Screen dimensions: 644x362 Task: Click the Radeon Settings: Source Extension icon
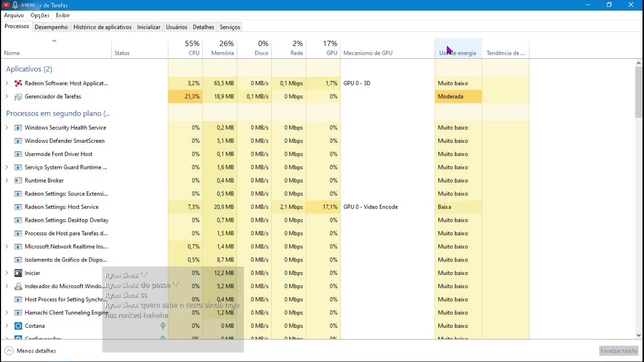click(x=18, y=194)
